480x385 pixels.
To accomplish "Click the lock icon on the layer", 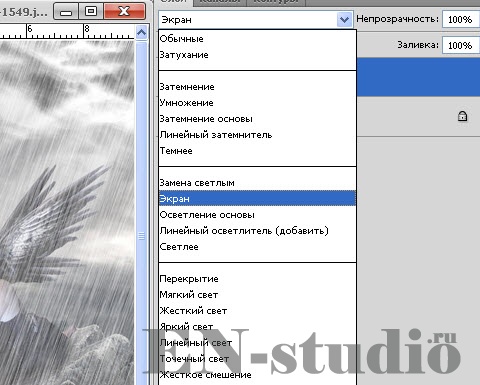I will point(462,116).
